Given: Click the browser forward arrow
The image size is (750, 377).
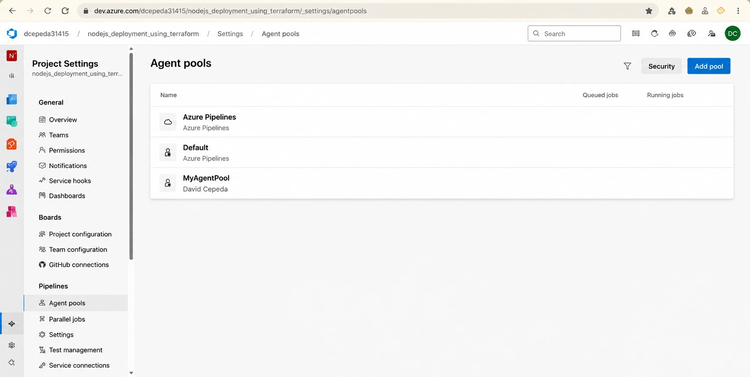Looking at the screenshot, I should pyautogui.click(x=30, y=11).
